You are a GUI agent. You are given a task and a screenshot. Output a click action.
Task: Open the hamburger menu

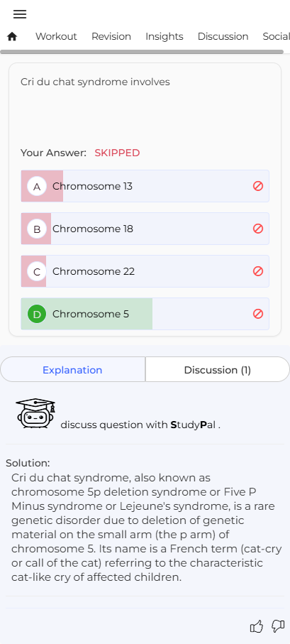pyautogui.click(x=20, y=14)
